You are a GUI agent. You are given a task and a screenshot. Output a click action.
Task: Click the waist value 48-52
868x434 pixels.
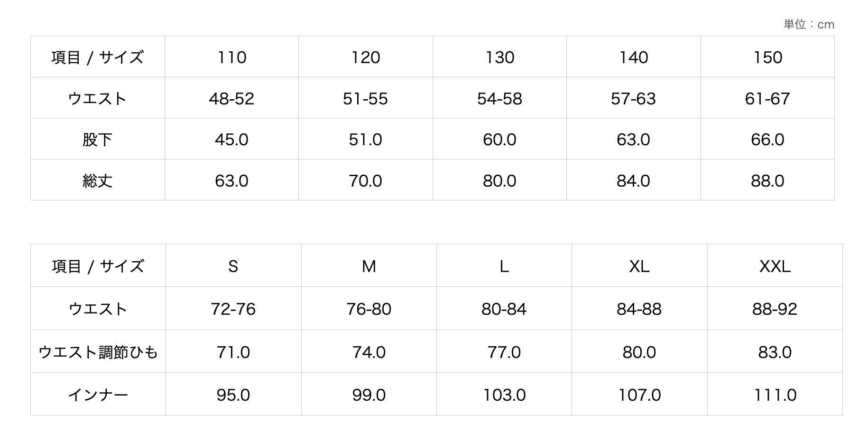point(231,99)
